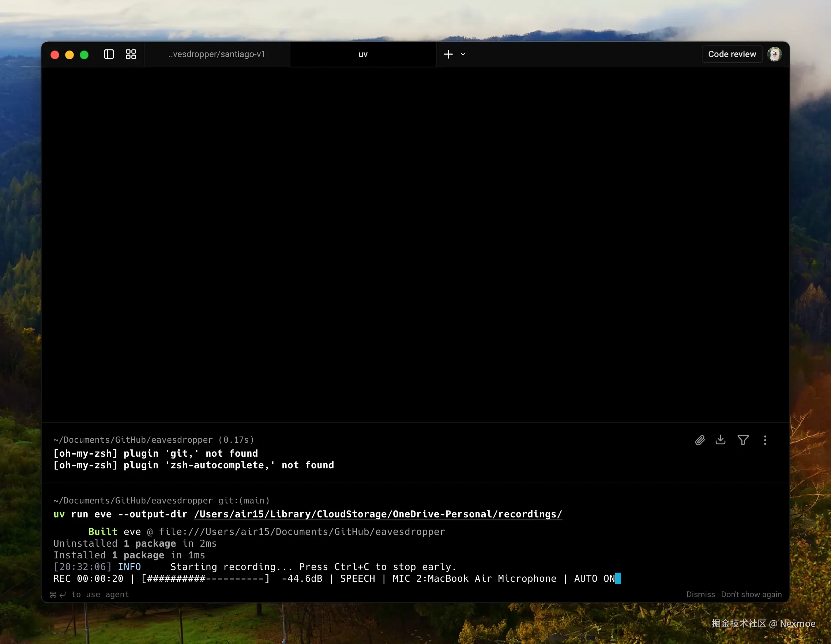Click the recording level progress bar
This screenshot has height=644, width=831.
(206, 579)
